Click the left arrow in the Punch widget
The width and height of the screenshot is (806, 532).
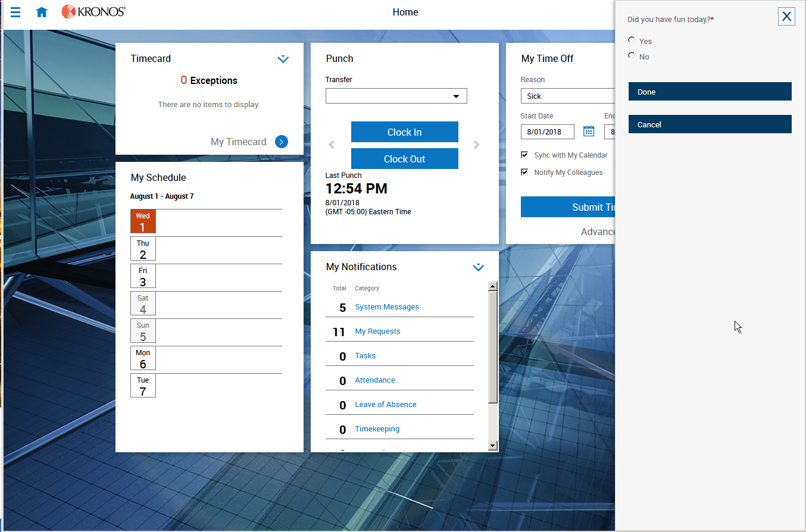(x=332, y=144)
